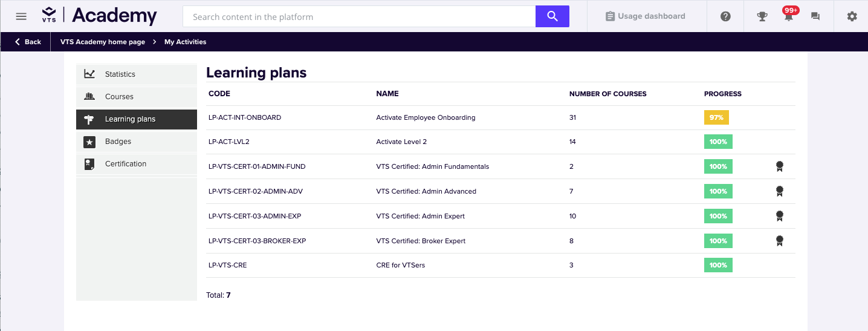Open the notifications bell
The width and height of the screenshot is (868, 331).
coord(788,17)
